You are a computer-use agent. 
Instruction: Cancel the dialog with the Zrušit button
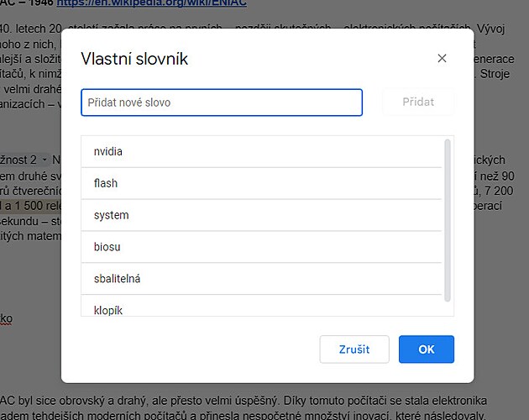pyautogui.click(x=354, y=349)
